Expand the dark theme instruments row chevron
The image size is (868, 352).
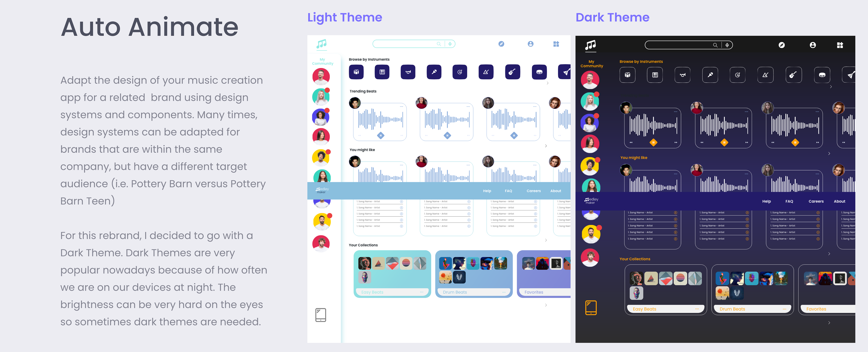[x=831, y=87]
